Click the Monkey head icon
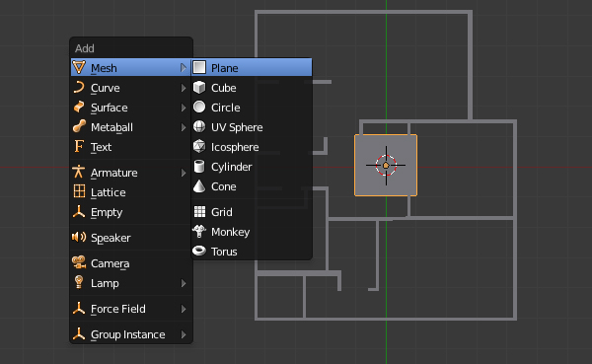This screenshot has height=364, width=592. click(199, 231)
